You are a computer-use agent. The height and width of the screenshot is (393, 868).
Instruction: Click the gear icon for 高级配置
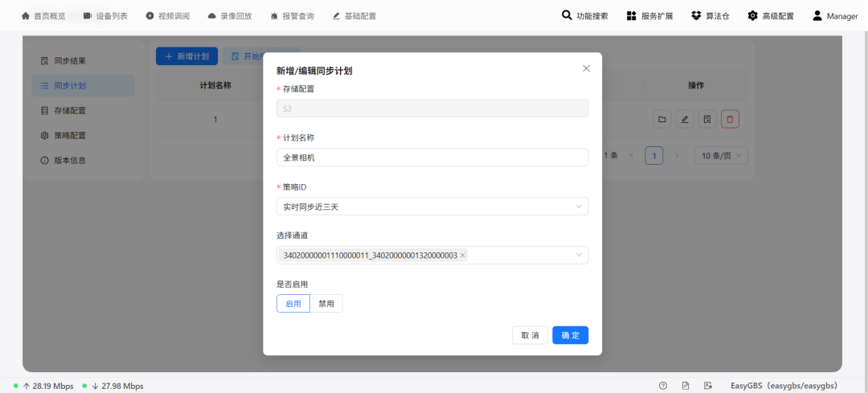[753, 16]
